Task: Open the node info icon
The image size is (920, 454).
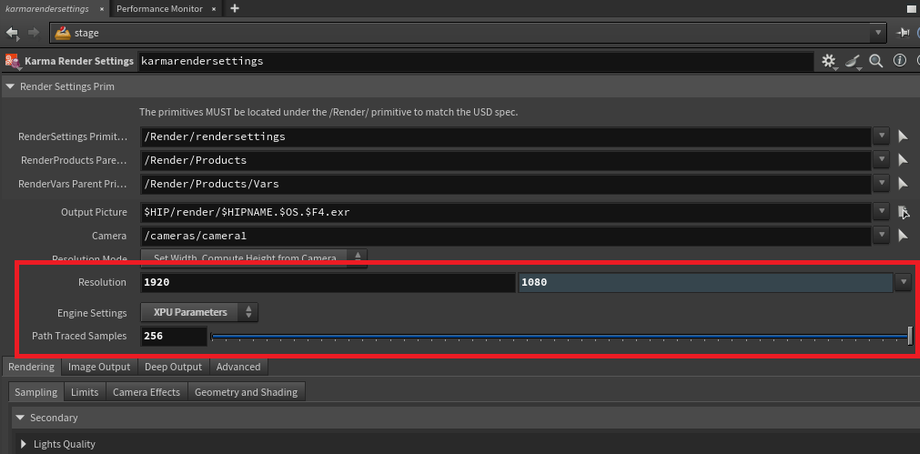Action: pyautogui.click(x=898, y=61)
